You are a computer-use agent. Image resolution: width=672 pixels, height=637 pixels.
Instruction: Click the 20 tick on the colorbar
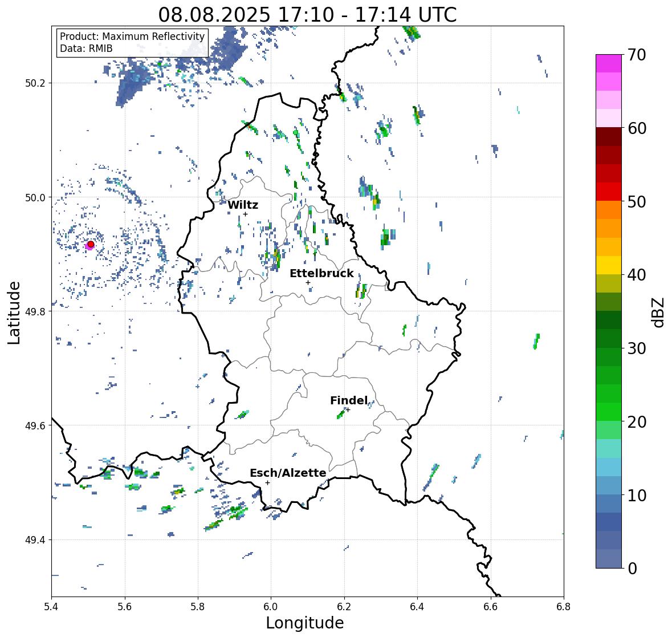(x=637, y=422)
